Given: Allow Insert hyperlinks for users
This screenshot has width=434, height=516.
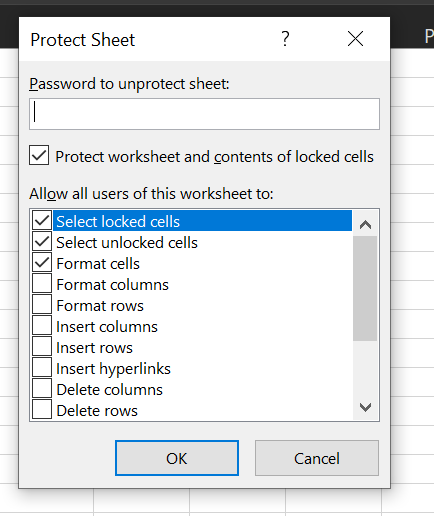Looking at the screenshot, I should (42, 367).
